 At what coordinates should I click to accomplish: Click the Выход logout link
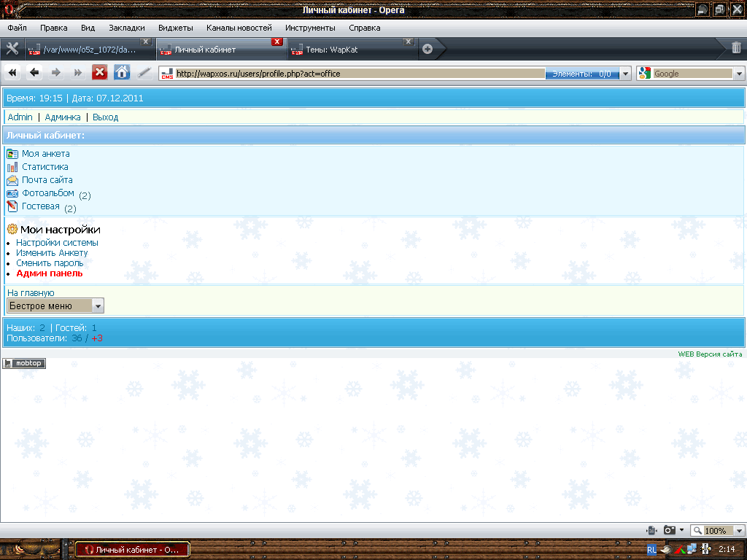105,117
